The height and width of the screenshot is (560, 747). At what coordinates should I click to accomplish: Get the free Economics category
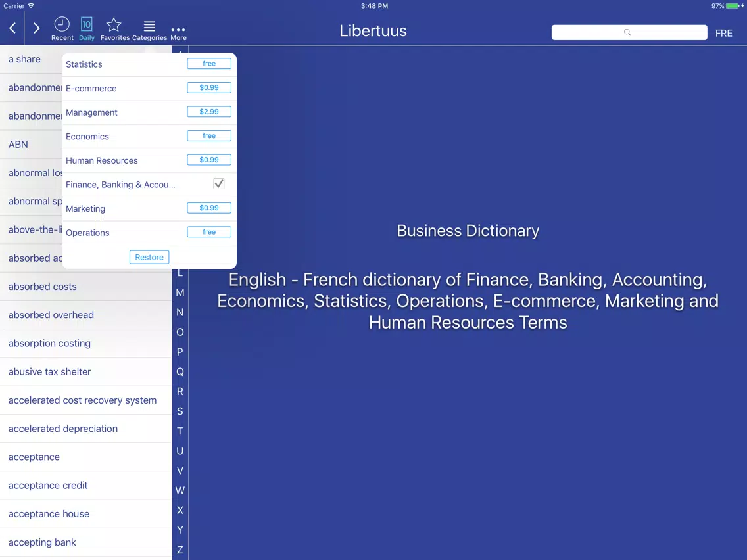coord(208,135)
